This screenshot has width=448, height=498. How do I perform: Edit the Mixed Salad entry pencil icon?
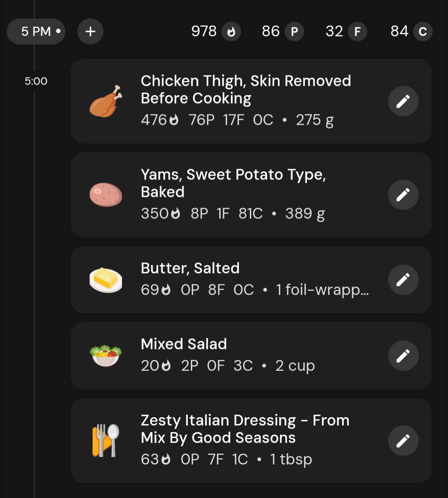403,356
